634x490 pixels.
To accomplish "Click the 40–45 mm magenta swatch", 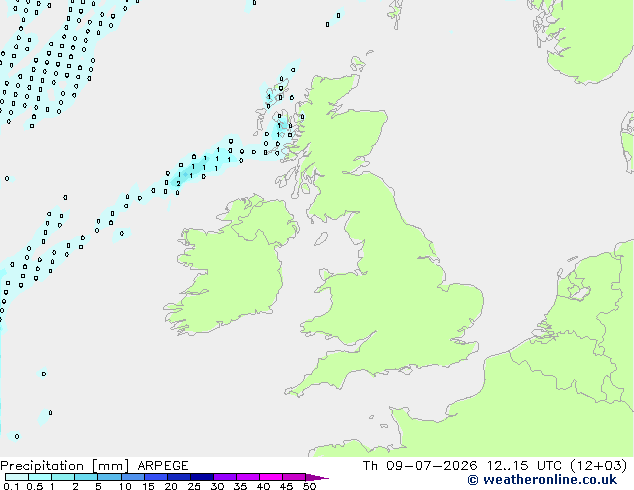I will pos(271,477).
